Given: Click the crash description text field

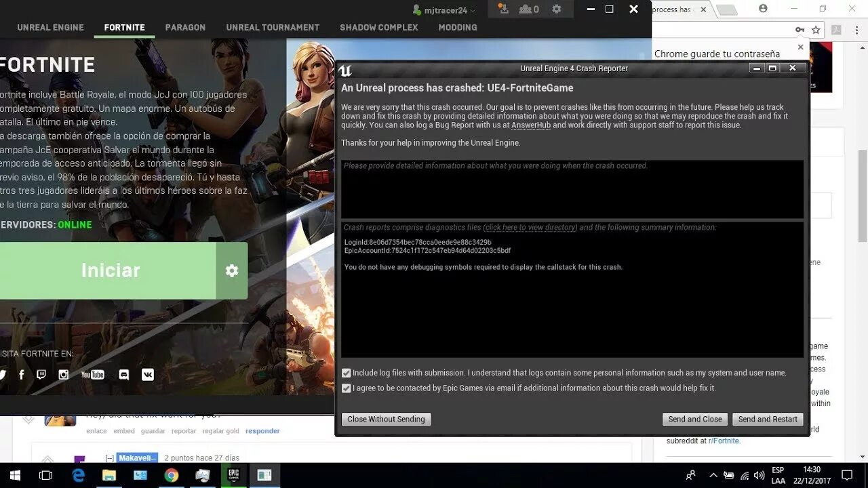Looking at the screenshot, I should (572, 189).
